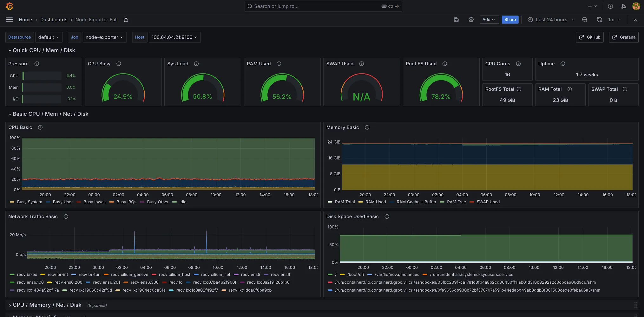Click the Share button
Image resolution: width=644 pixels, height=317 pixels.
pyautogui.click(x=510, y=19)
